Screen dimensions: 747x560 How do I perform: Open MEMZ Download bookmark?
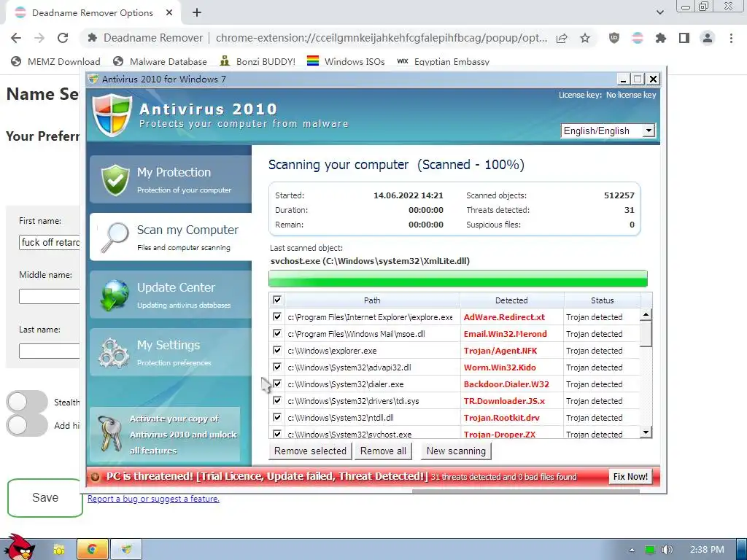point(55,61)
